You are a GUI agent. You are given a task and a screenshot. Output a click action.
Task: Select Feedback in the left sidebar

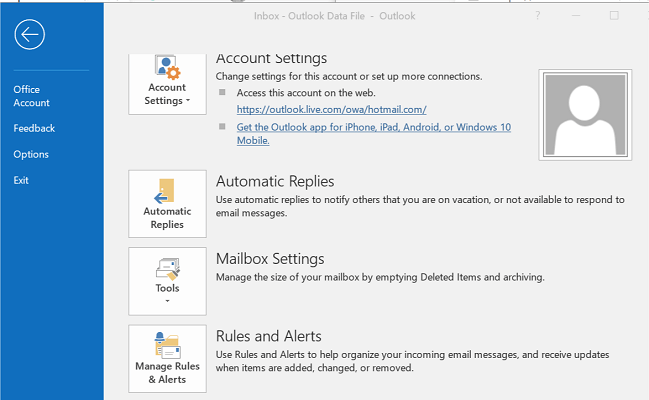34,128
